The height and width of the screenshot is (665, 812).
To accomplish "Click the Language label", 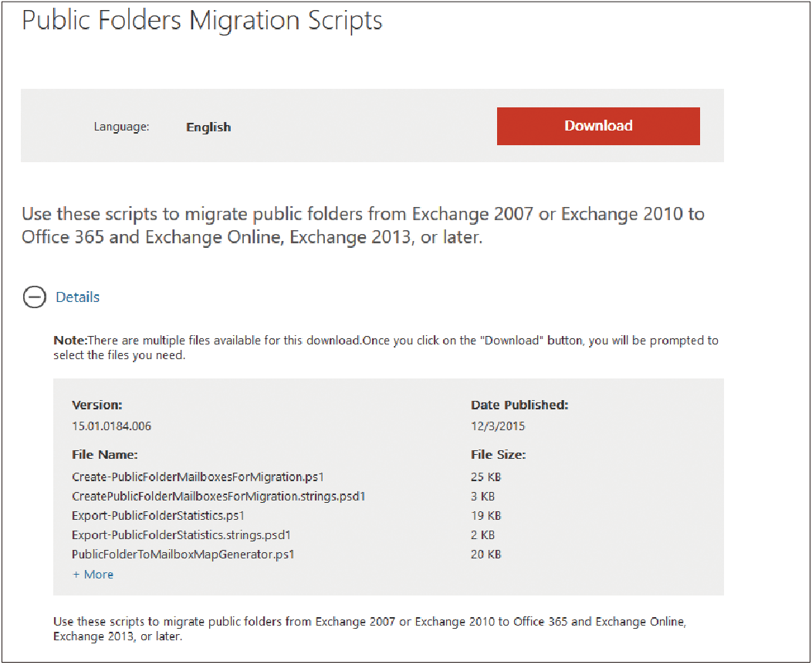I will coord(122,127).
